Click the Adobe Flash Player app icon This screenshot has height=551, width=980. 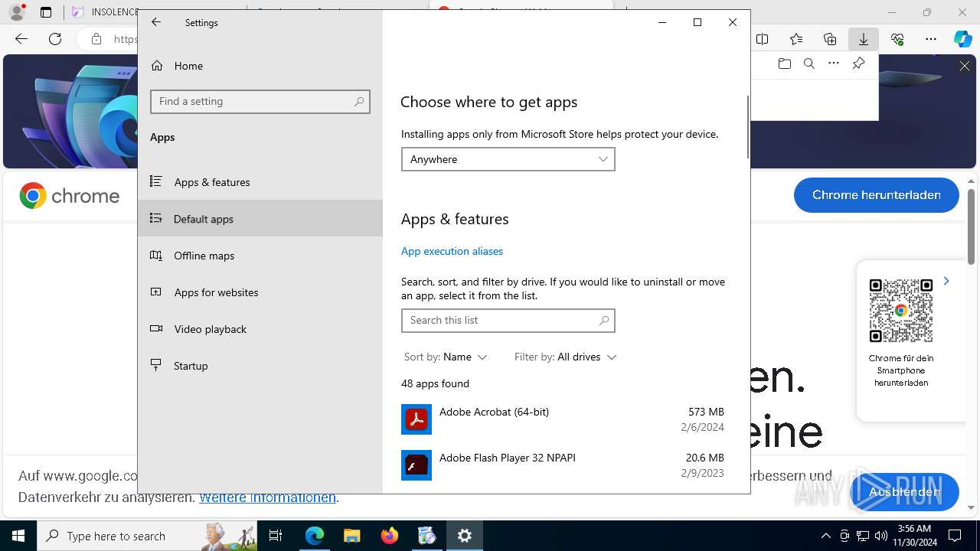pos(416,465)
